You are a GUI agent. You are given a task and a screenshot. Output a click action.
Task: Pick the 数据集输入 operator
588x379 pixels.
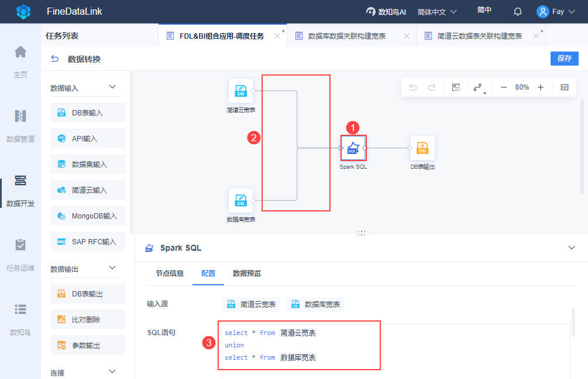point(88,164)
